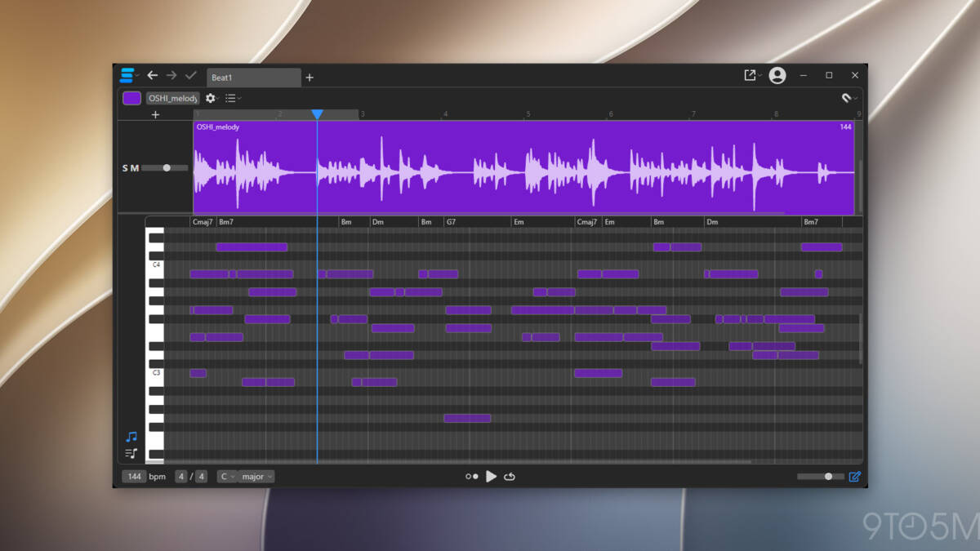Screen dimensions: 980x551
Task: Open the edit pencil icon
Action: [x=854, y=476]
